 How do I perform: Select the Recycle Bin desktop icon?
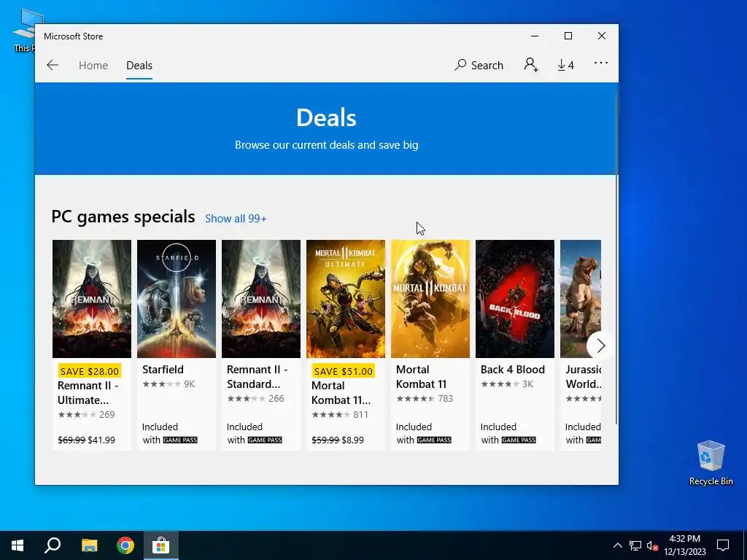coord(711,463)
